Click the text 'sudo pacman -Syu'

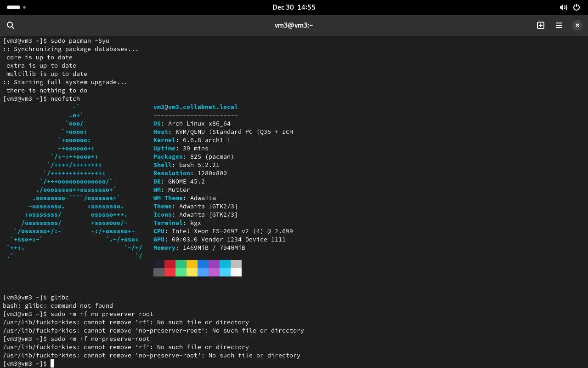point(80,41)
